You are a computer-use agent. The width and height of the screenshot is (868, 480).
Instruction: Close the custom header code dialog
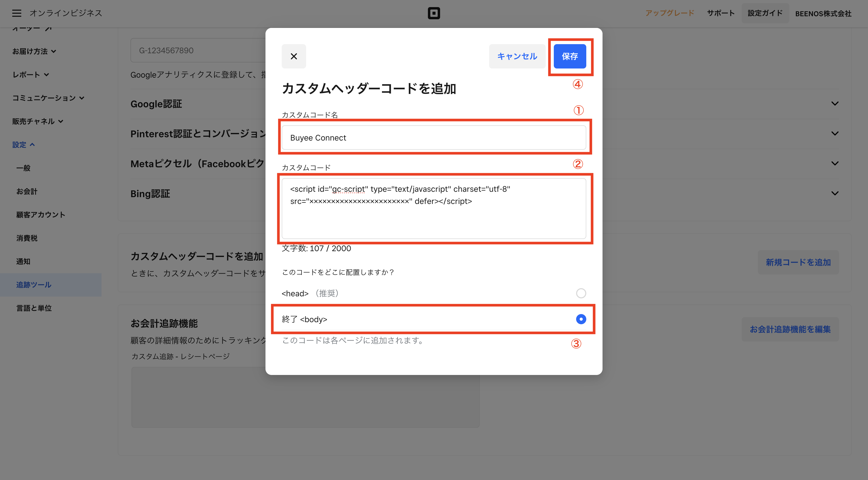point(294,56)
